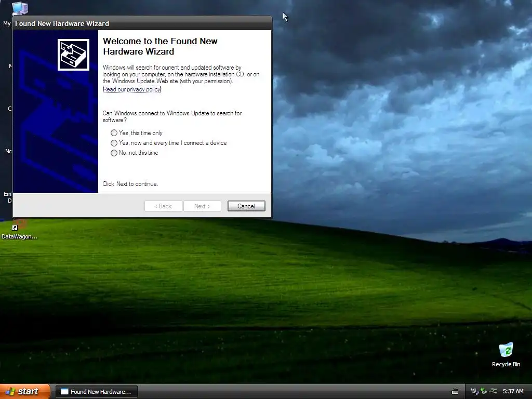
Task: Open the Start menu
Action: [x=25, y=392]
